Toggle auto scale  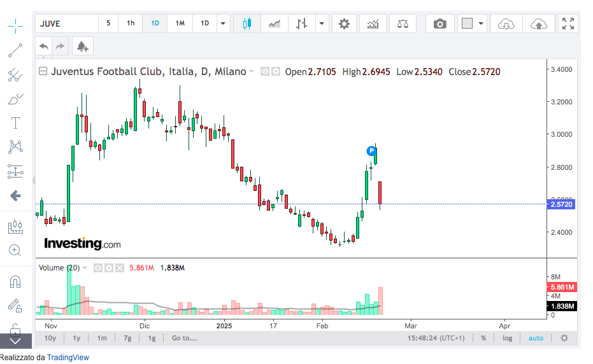coord(536,338)
